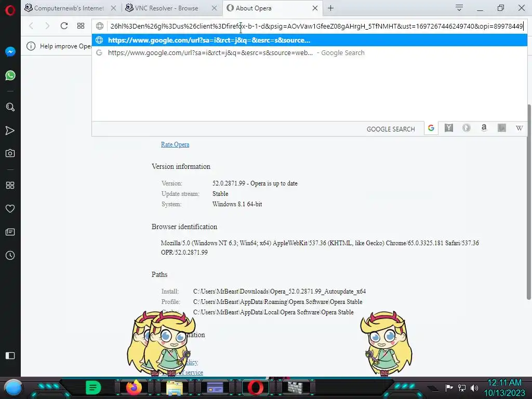Open the brick wall firewall taskbar icon
The width and height of the screenshot is (532, 399).
click(296, 388)
